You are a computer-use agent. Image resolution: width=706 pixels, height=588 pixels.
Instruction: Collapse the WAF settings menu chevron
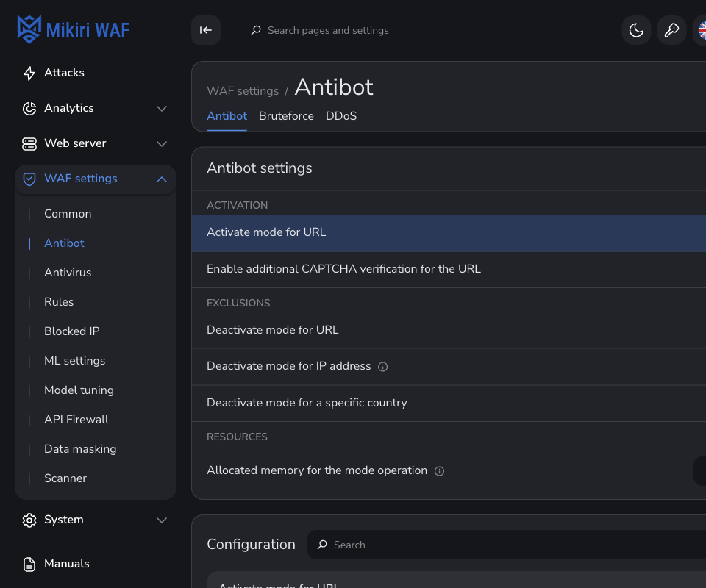162,179
